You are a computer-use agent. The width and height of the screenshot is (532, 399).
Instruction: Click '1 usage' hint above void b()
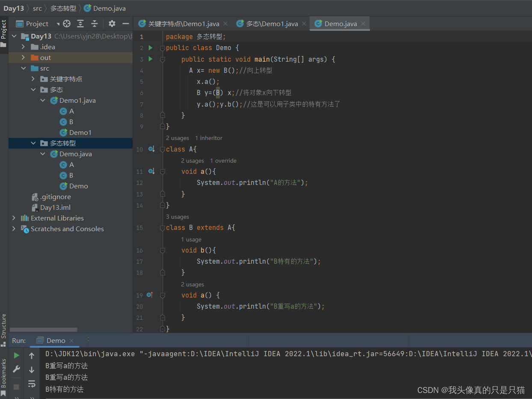191,239
